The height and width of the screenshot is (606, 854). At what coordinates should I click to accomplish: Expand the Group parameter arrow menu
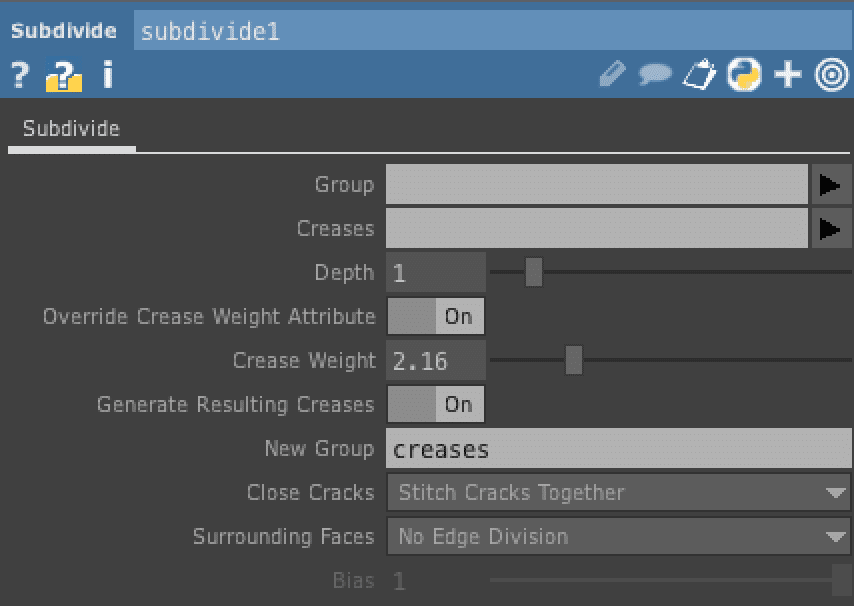pos(830,185)
